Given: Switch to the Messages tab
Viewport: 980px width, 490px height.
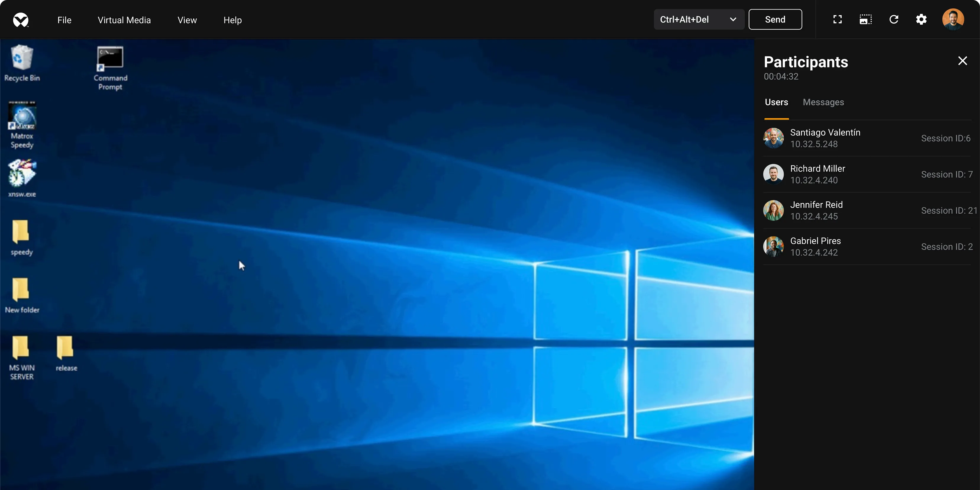Looking at the screenshot, I should pos(823,102).
